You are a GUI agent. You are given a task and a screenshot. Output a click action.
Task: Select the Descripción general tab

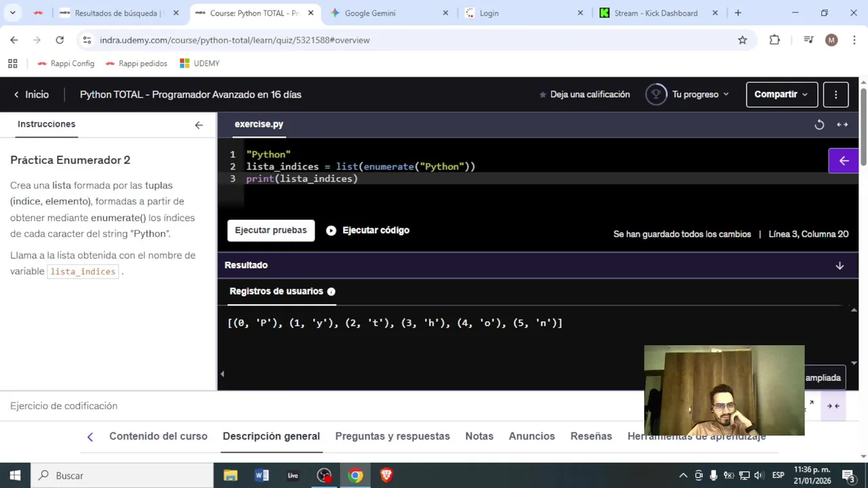tap(271, 436)
